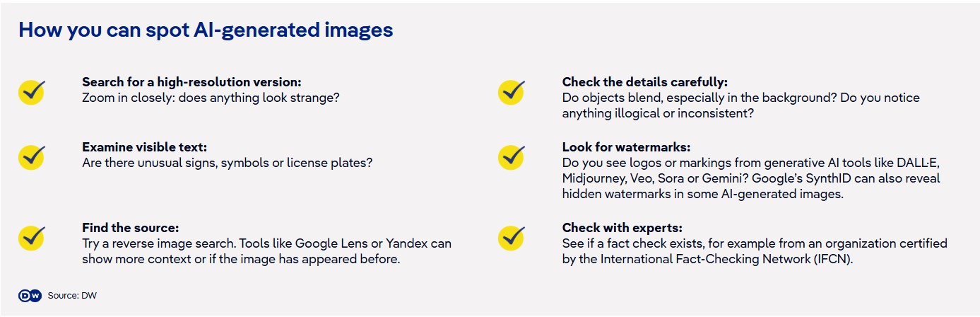980x317 pixels.
Task: Click the text mentioning International Fact-Checking Network (IFCN)
Action: click(x=755, y=250)
